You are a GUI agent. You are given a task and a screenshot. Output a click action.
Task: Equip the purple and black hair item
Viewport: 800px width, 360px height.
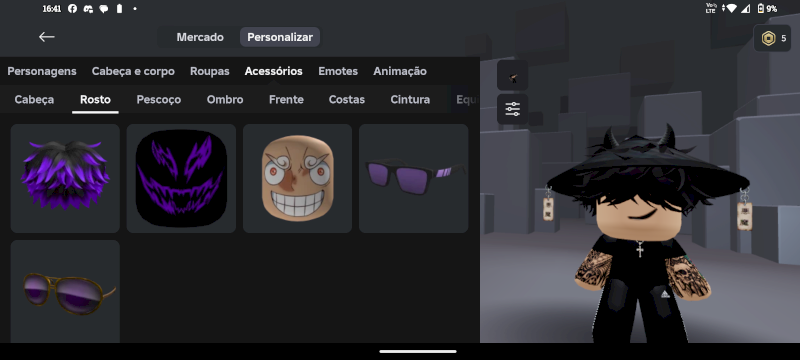click(65, 178)
